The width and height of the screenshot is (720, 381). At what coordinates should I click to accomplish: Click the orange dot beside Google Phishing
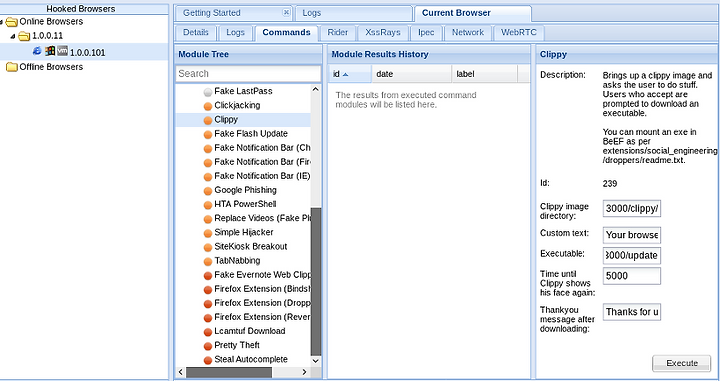208,191
